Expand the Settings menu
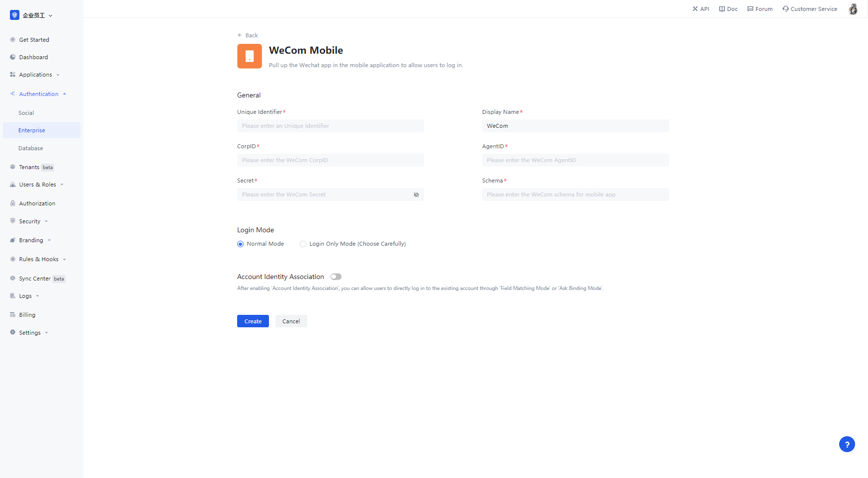 [30, 332]
